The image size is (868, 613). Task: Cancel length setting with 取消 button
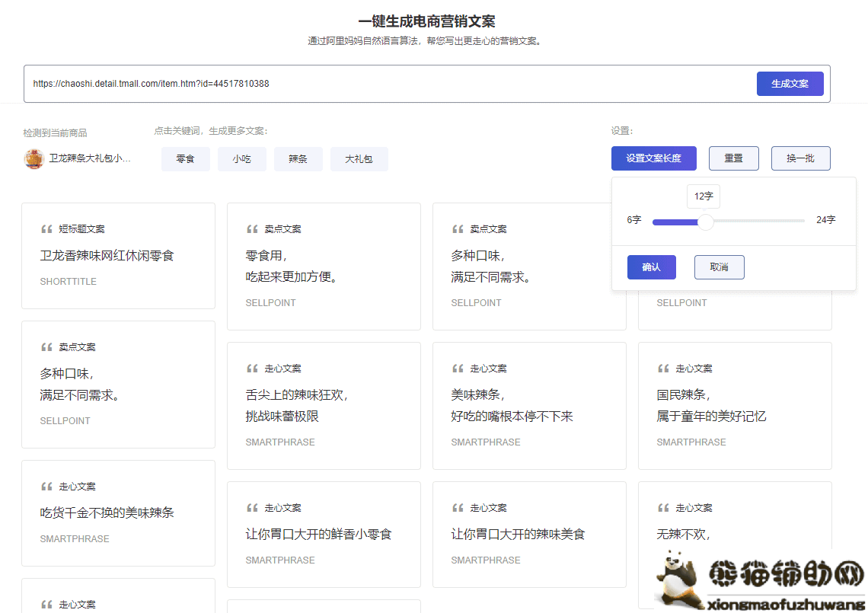[x=719, y=267]
